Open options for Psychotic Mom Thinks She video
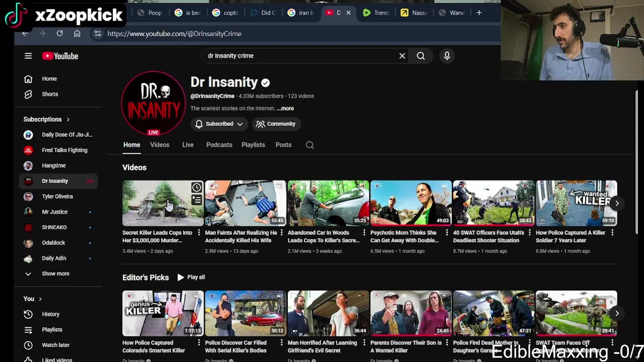This screenshot has width=644, height=362. (447, 233)
